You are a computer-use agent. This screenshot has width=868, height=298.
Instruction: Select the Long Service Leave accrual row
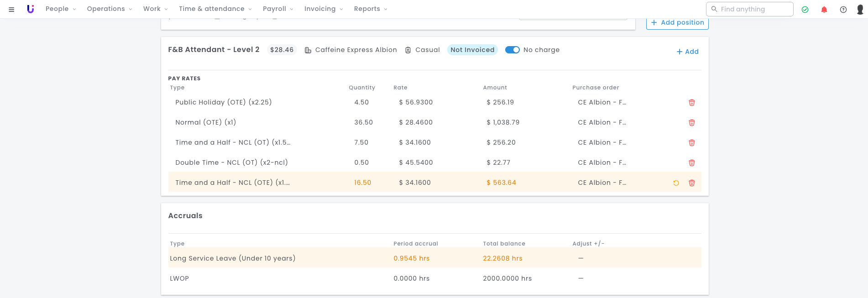[434, 258]
